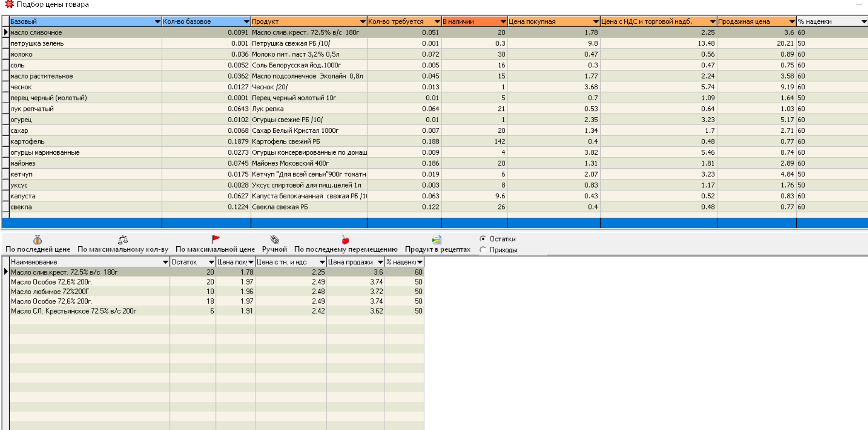Click row indicator arrow beside масло сливочное
Viewport: 868px width, 430px height.
pyautogui.click(x=6, y=32)
